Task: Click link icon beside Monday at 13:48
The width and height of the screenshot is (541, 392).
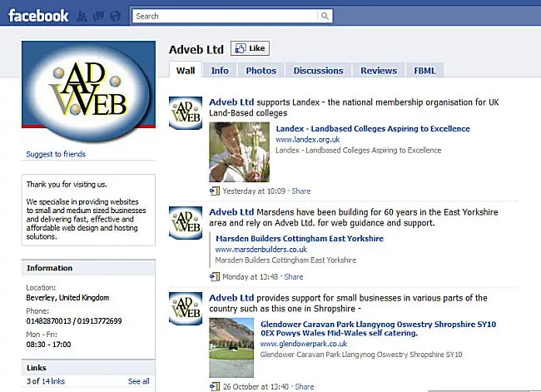Action: coord(215,276)
